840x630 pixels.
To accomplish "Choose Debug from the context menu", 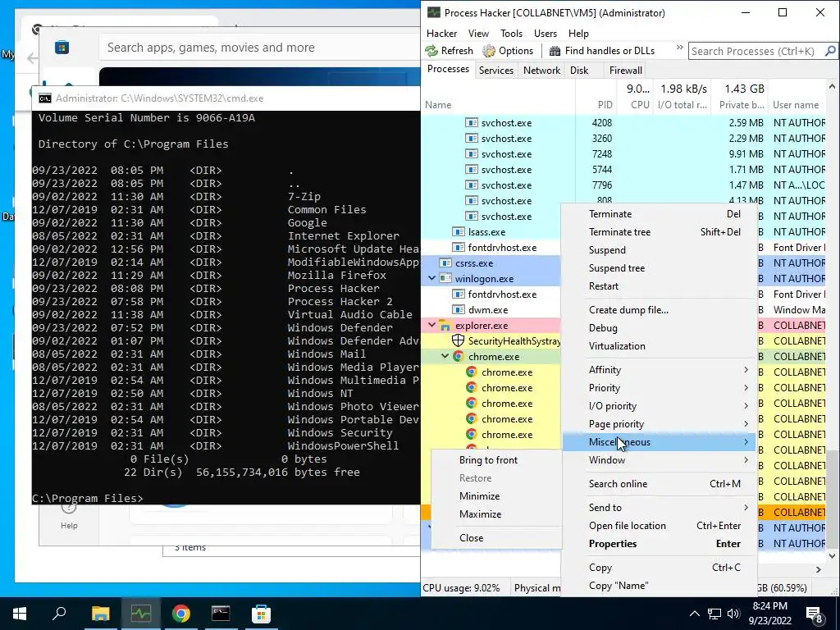I will click(x=660, y=328).
